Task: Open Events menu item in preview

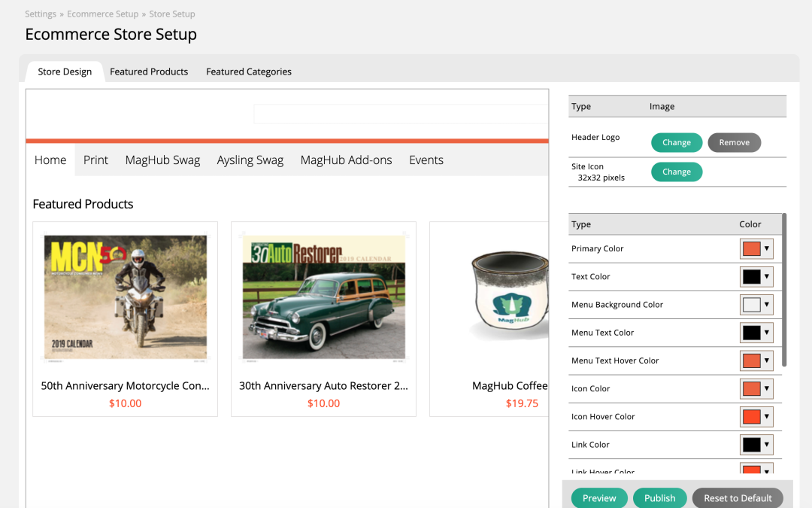Action: tap(426, 160)
